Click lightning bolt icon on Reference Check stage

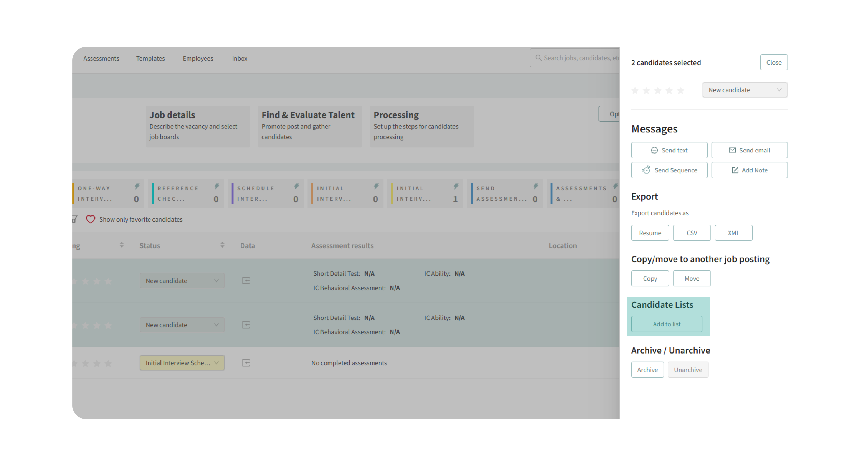click(217, 186)
